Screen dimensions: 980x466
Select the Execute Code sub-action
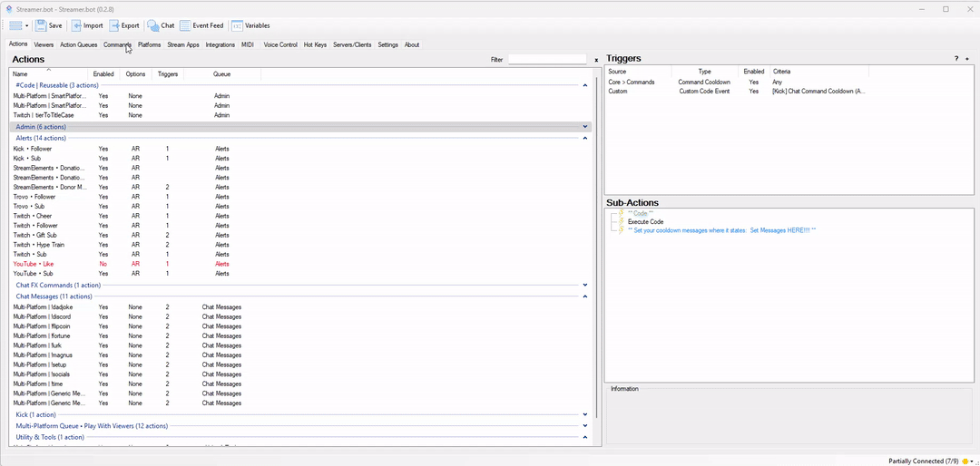pyautogui.click(x=646, y=222)
